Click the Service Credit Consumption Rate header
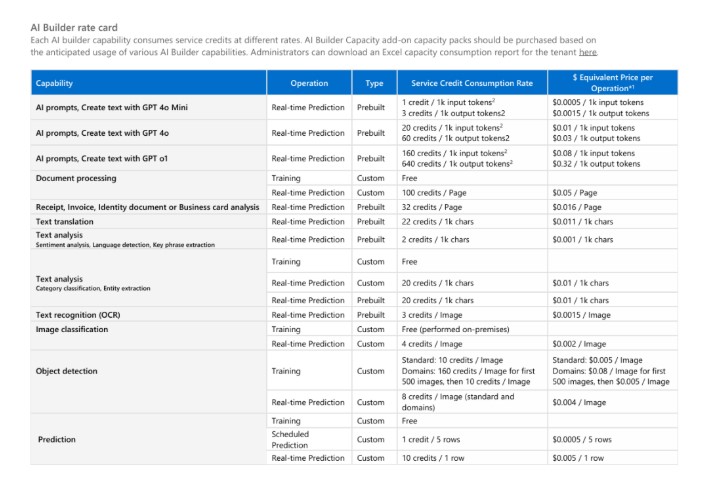 (x=471, y=83)
